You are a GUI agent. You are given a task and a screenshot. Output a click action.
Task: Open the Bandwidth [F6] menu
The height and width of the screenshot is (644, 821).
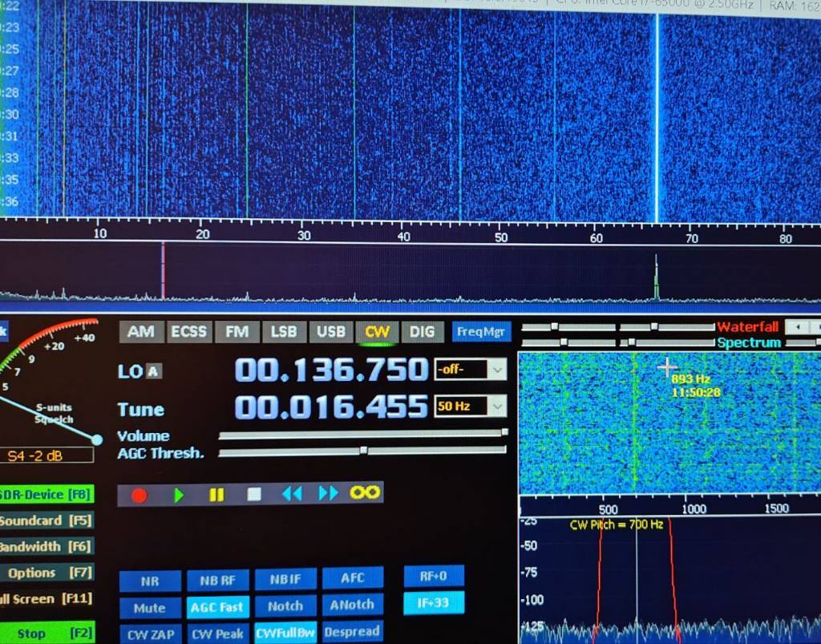click(x=47, y=546)
